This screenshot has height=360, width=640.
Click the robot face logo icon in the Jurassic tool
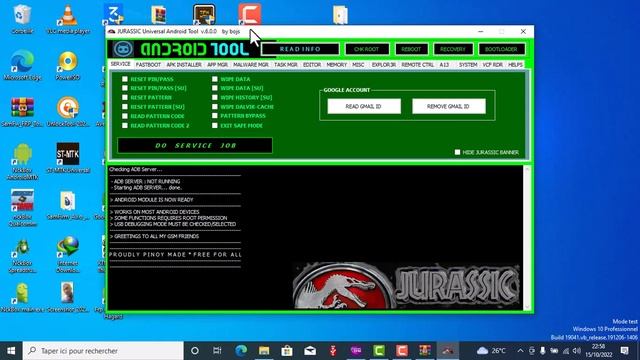(123, 49)
